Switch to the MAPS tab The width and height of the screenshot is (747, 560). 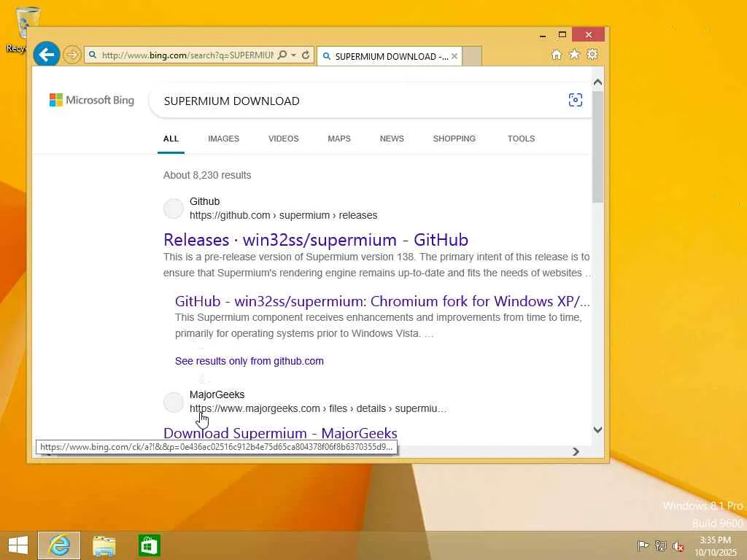pos(339,139)
